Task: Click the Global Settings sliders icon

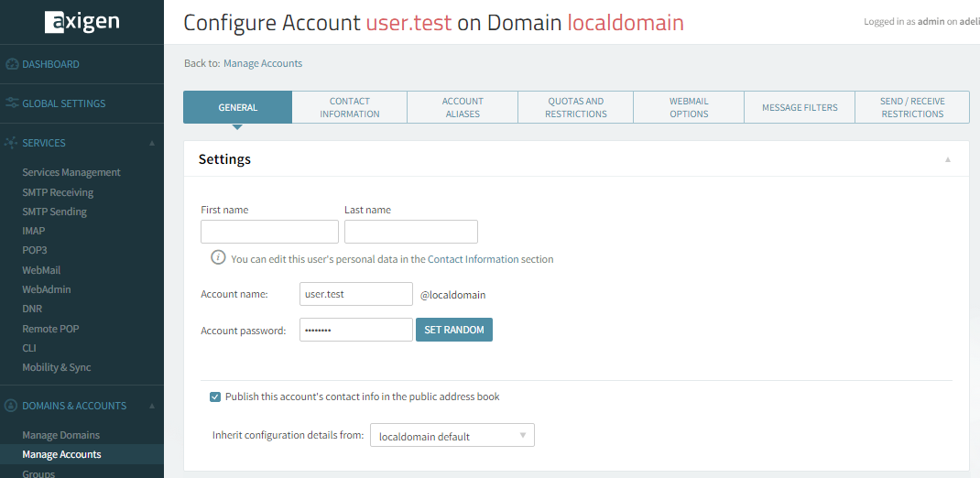Action: pos(11,103)
